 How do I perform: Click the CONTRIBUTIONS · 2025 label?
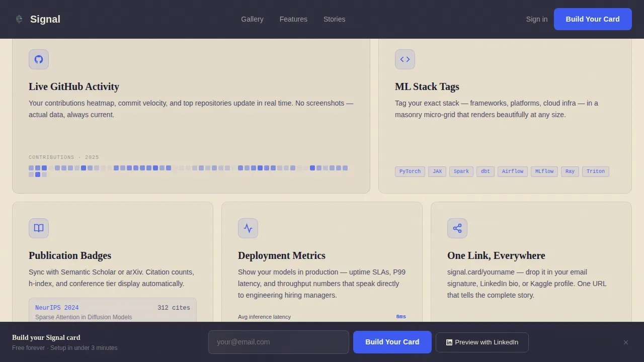click(64, 157)
